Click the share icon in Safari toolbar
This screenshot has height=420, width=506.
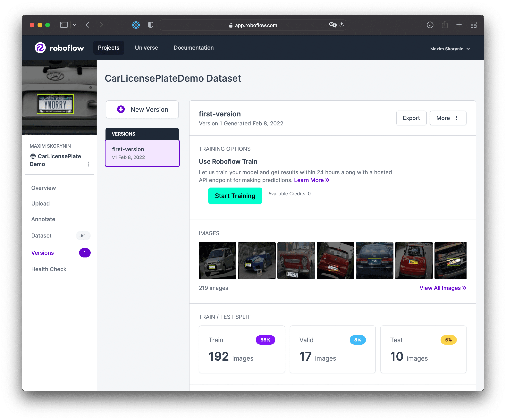click(x=445, y=25)
